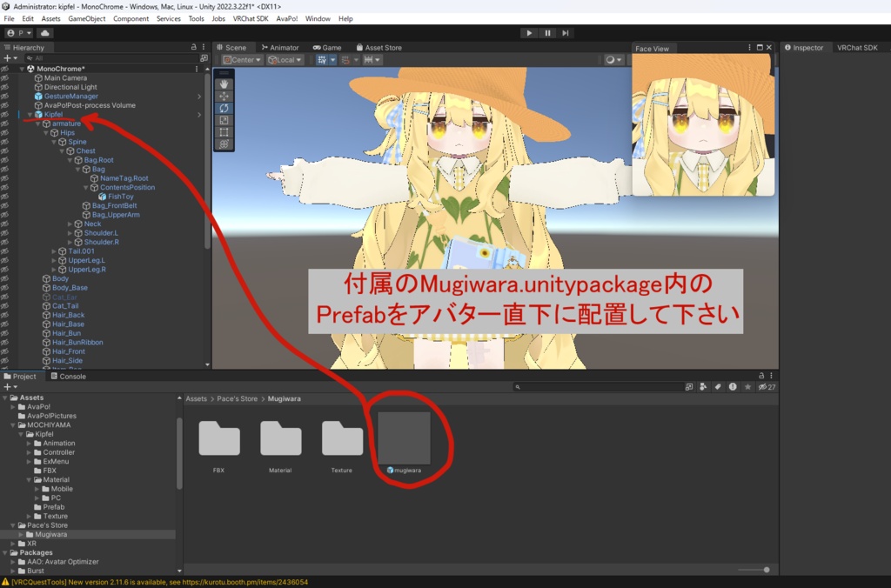The image size is (891, 588).
Task: Select the Move tool in scene toolbar
Action: coord(224,96)
